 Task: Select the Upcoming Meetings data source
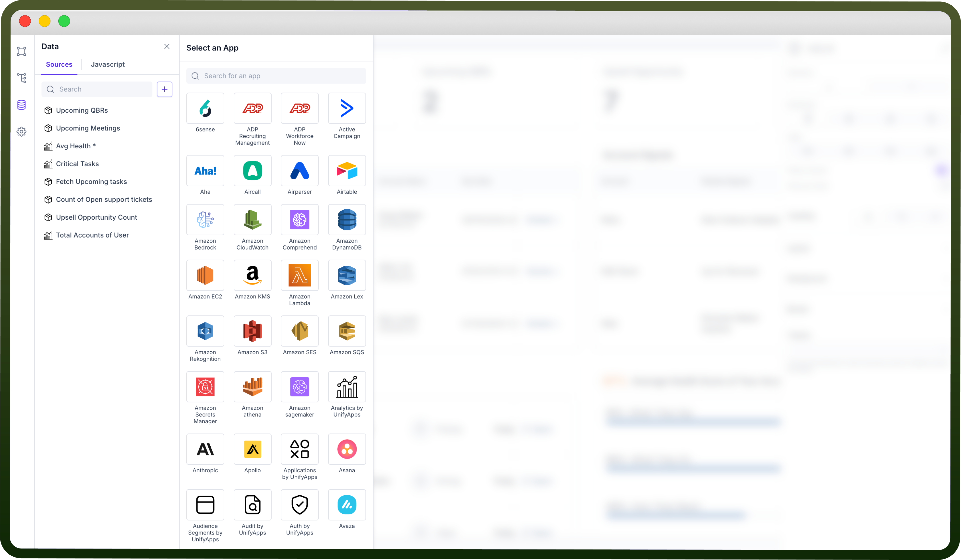pos(82,128)
